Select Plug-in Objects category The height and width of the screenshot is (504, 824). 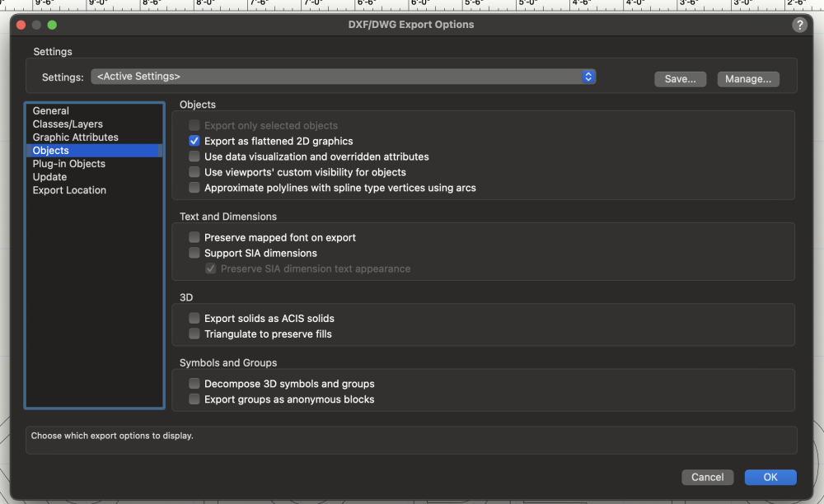tap(68, 164)
